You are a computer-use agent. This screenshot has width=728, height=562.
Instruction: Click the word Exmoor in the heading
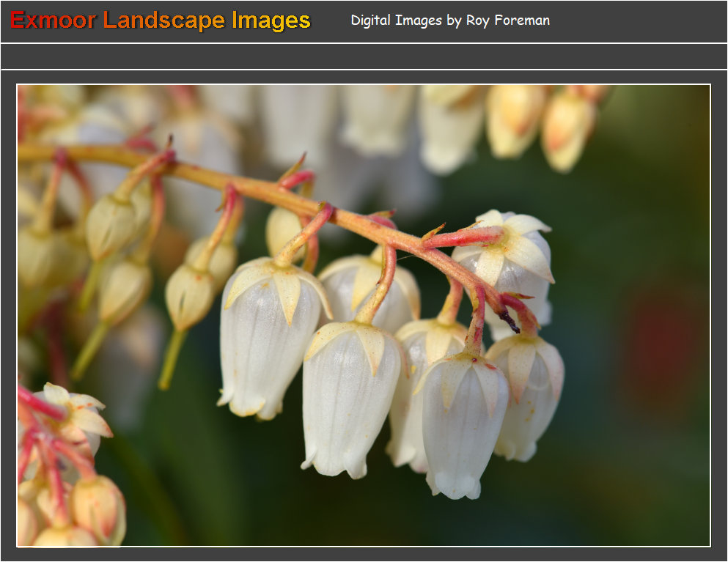tap(53, 21)
